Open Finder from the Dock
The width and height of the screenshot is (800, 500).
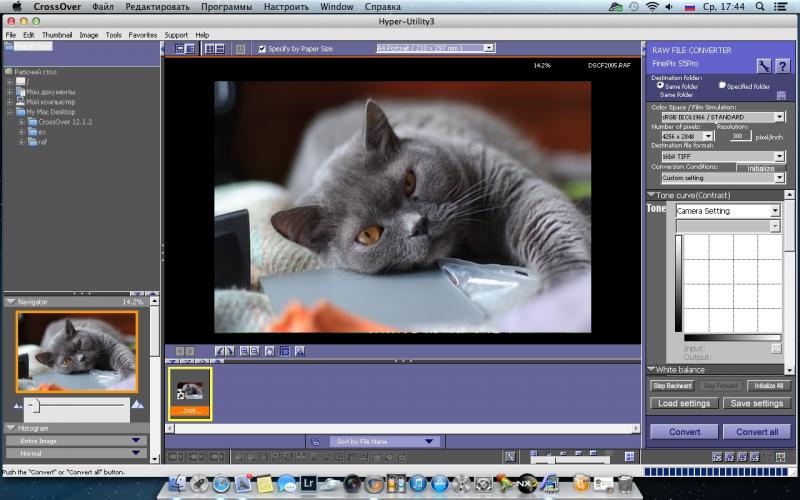click(177, 483)
